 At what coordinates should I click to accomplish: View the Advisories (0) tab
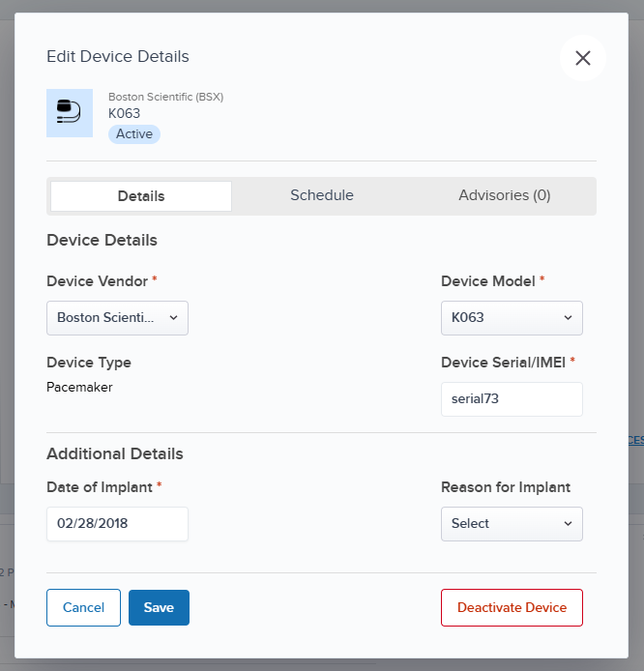click(x=504, y=195)
